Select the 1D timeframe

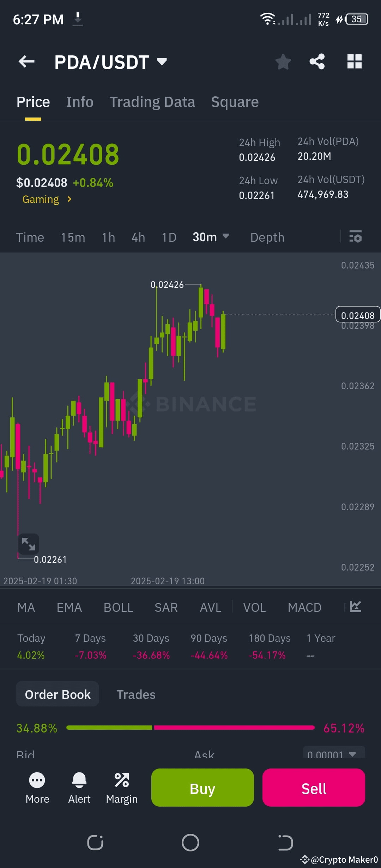click(x=168, y=237)
